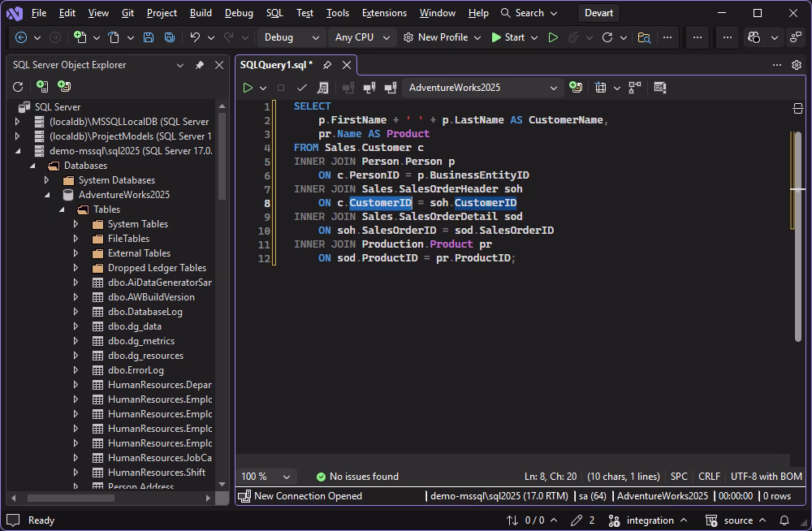The image size is (812, 531).
Task: Click the source repository in status bar
Action: coord(736,520)
